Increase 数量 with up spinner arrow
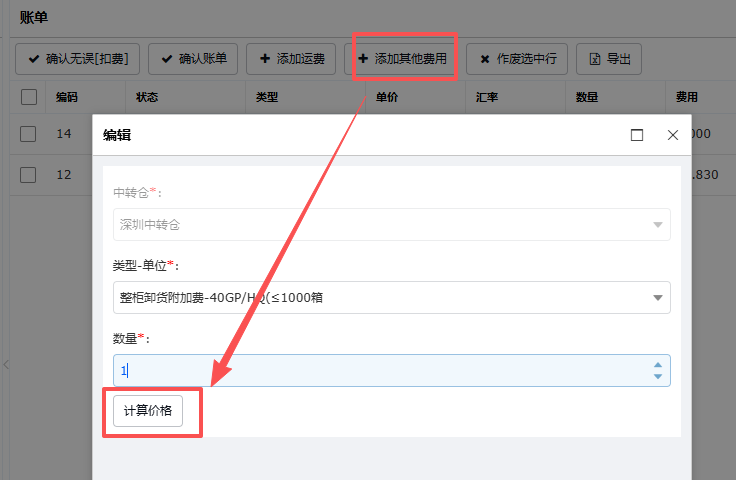The image size is (736, 480). tap(657, 365)
